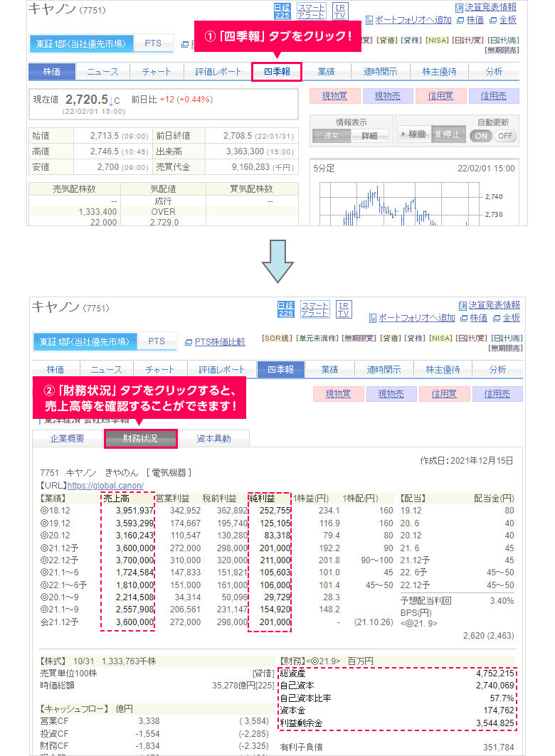Open PTS株価比較 link
Image resolution: width=555 pixels, height=756 pixels.
[x=220, y=342]
